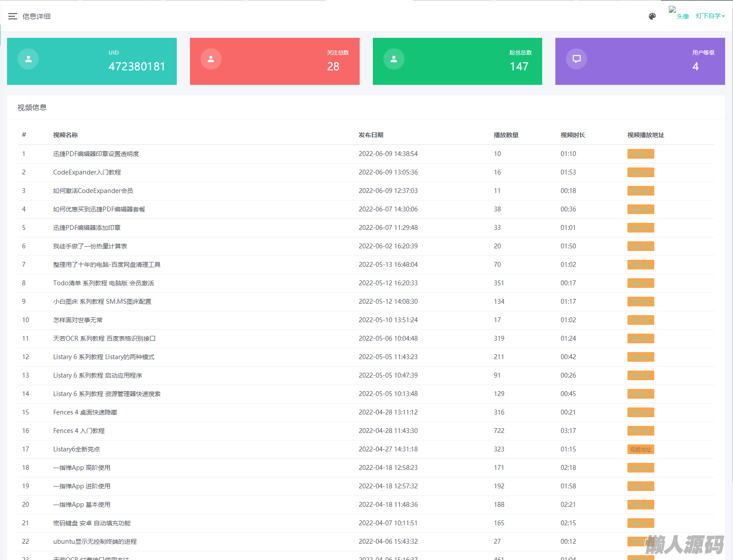Click the purple user-level chat icon
Viewport: 733px width, 560px height.
(x=576, y=59)
